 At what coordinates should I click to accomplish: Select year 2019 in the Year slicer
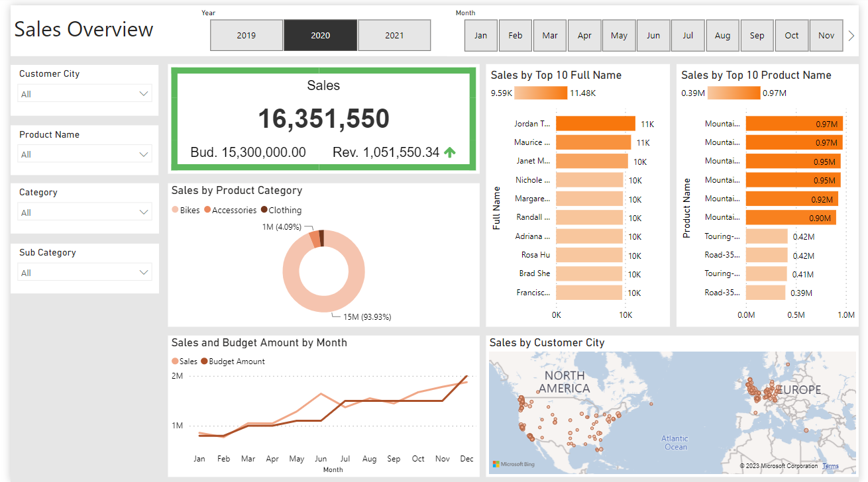pos(246,36)
